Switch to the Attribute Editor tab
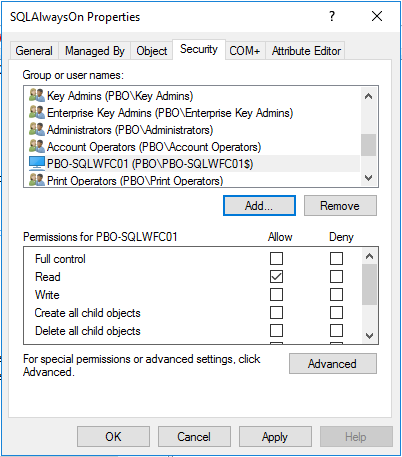This screenshot has width=402, height=457. [x=306, y=51]
